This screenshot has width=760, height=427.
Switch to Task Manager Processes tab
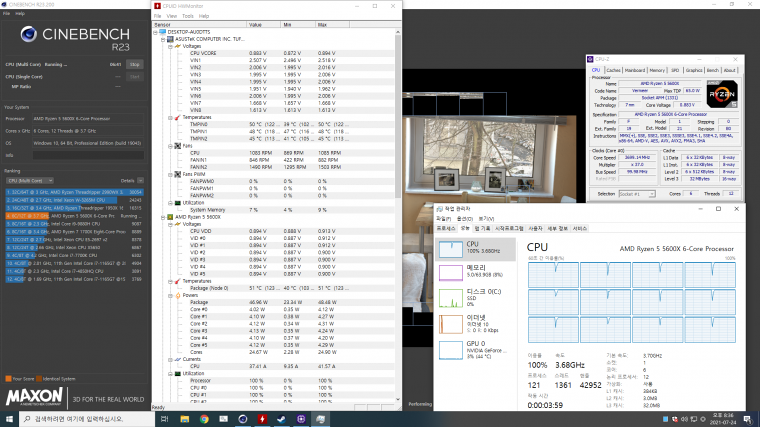pos(446,228)
